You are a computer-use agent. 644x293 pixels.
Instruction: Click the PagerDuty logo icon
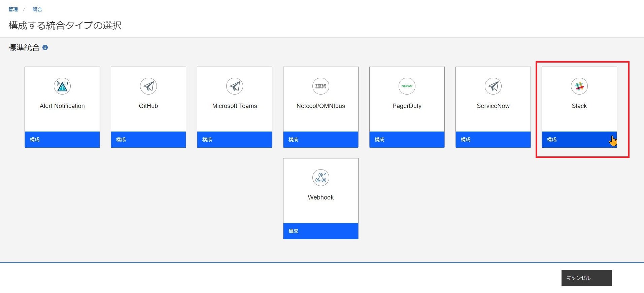point(407,86)
